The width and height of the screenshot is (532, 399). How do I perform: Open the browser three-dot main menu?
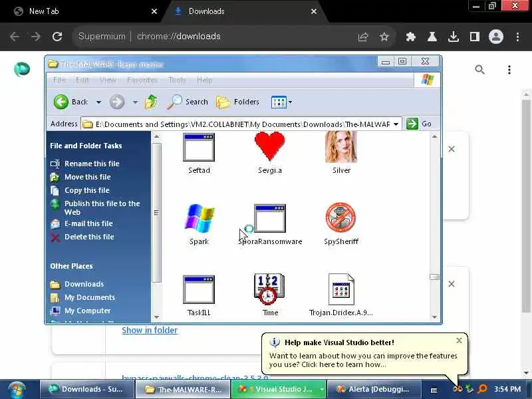[517, 37]
